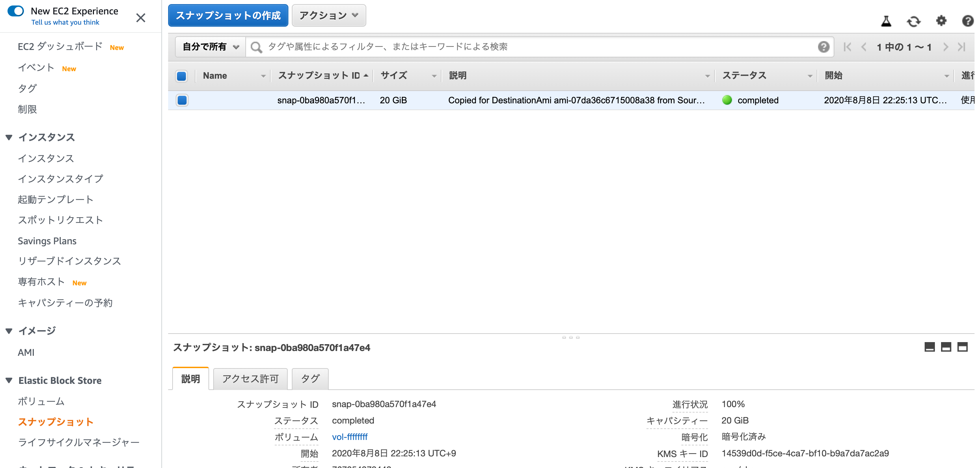Open the help question mark icon
Viewport: 980px width, 468px height.
coord(967,21)
